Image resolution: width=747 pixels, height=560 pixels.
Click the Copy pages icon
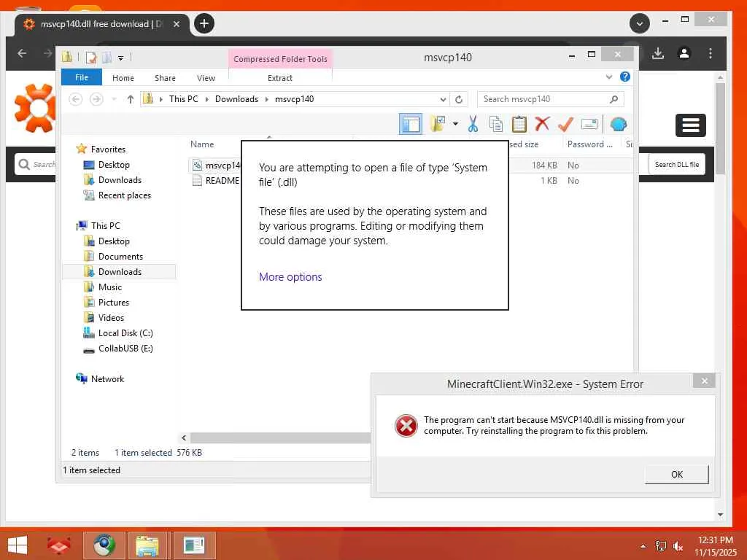click(496, 124)
